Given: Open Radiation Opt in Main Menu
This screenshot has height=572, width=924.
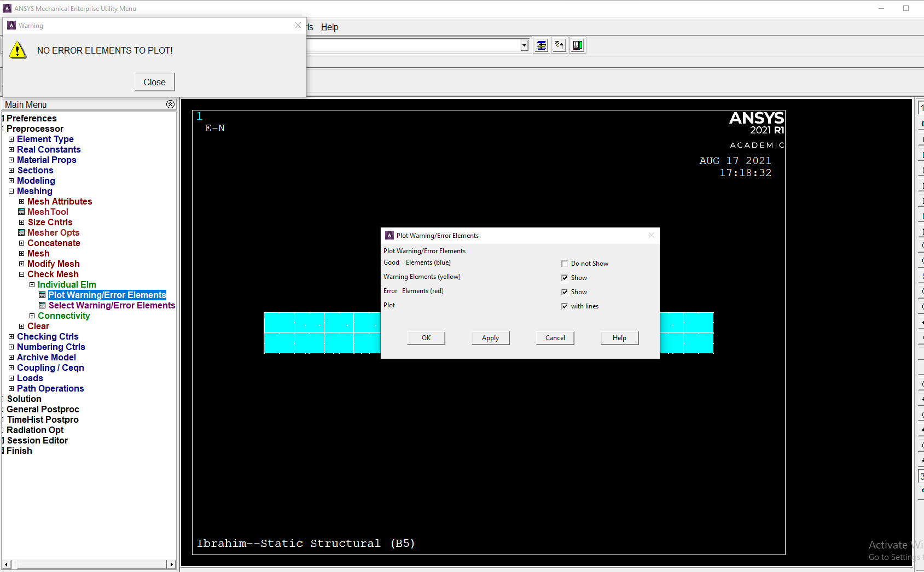Looking at the screenshot, I should click(x=35, y=430).
